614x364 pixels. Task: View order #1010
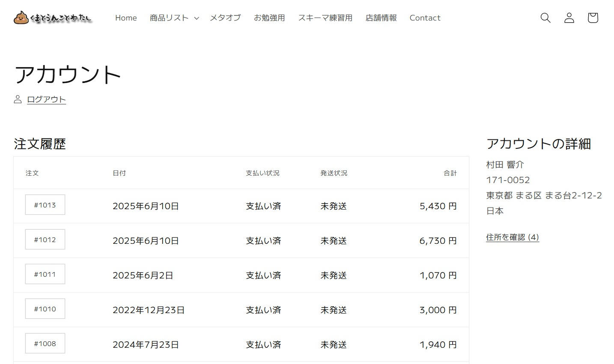click(x=45, y=309)
